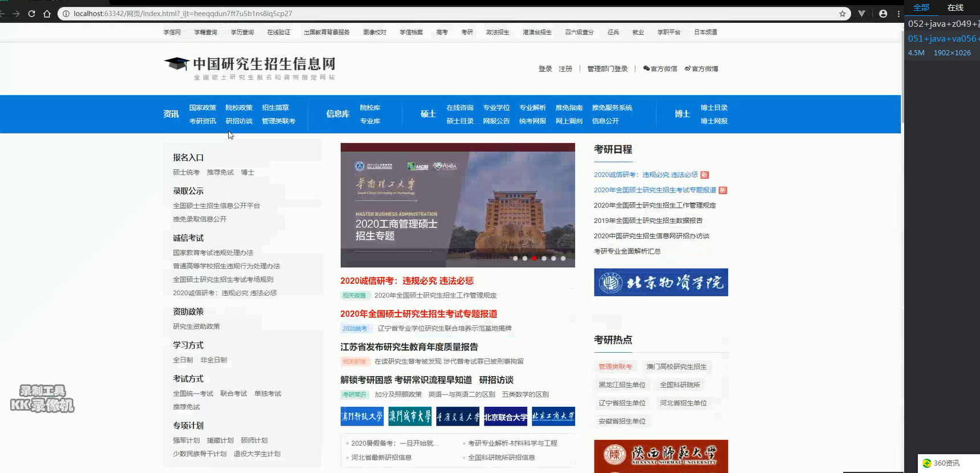The height and width of the screenshot is (473, 980).
Task: Open the 信息库 main menu section
Action: (337, 114)
